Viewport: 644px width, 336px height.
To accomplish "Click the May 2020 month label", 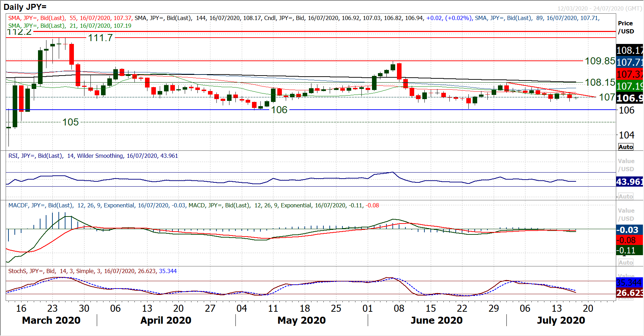I will tap(302, 320).
